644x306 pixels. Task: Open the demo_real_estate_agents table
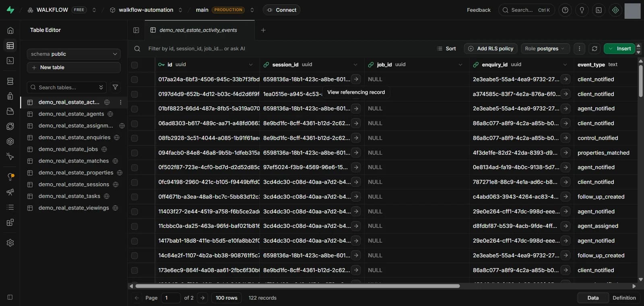coord(71,114)
